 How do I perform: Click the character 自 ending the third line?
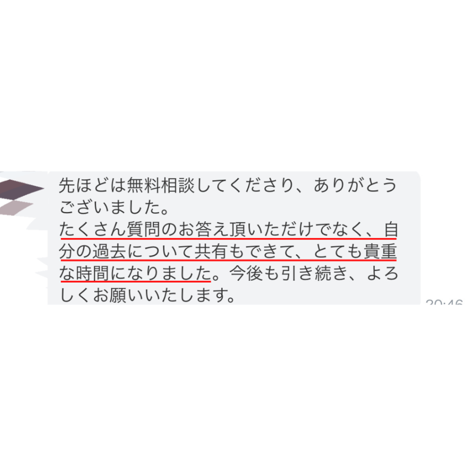tap(390, 230)
